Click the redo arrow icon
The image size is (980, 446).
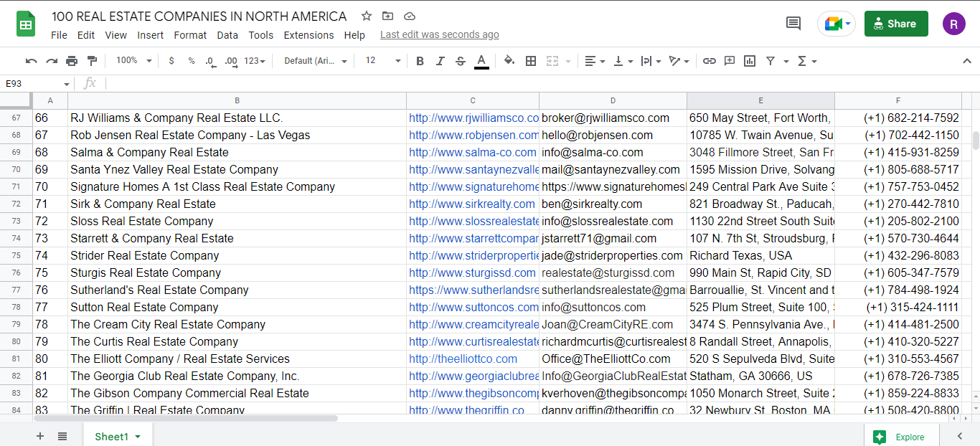(52, 61)
